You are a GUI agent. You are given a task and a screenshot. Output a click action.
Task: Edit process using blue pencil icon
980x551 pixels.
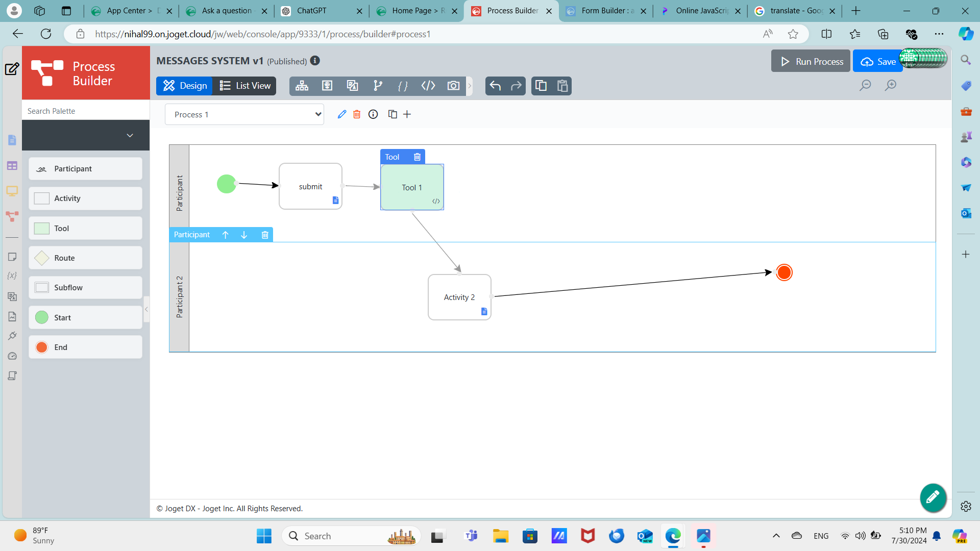click(x=342, y=114)
